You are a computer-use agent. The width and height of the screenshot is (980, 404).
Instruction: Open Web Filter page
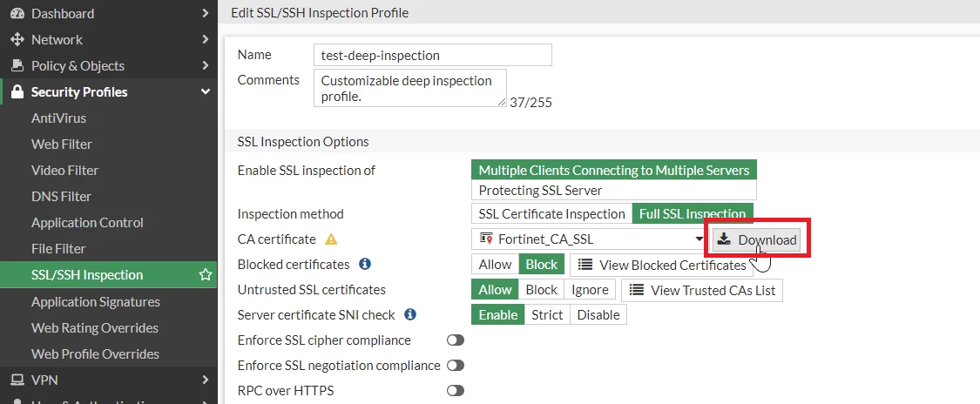click(61, 145)
